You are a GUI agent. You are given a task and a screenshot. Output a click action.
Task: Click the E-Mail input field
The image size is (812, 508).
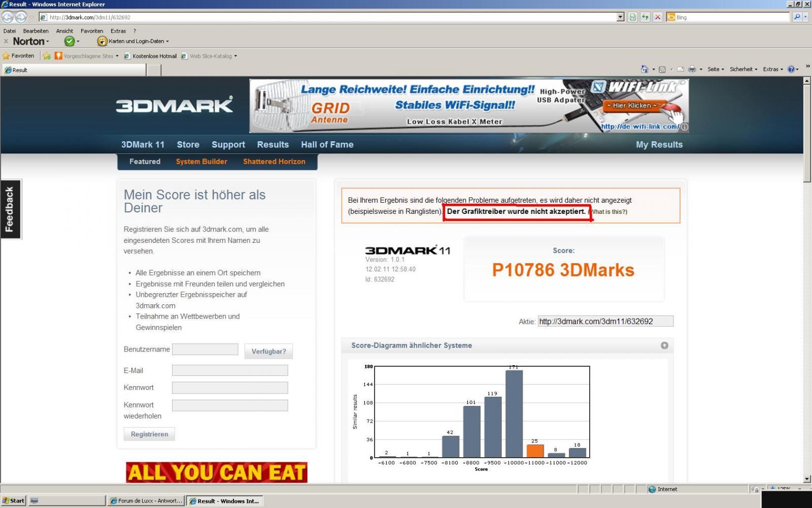(230, 370)
